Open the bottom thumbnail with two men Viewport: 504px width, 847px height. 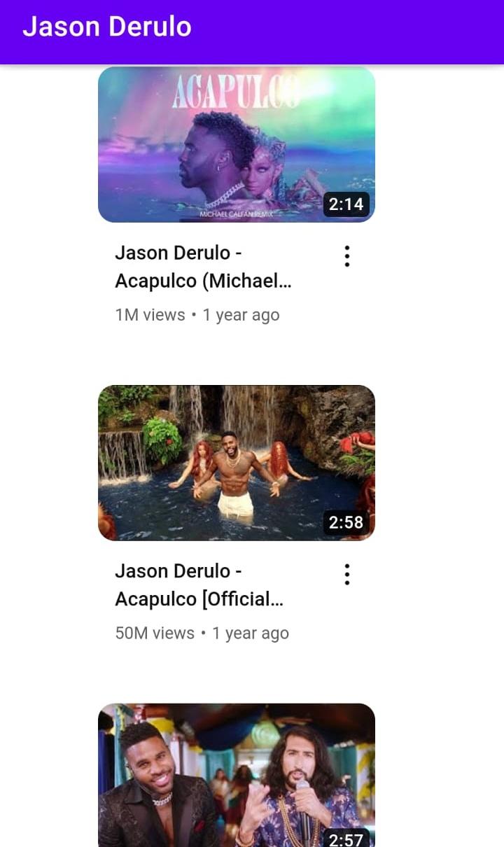tap(237, 775)
